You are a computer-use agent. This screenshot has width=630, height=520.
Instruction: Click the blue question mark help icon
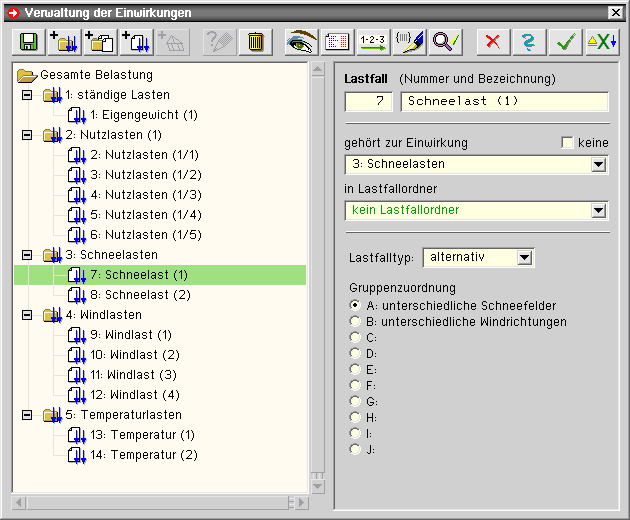pos(528,42)
